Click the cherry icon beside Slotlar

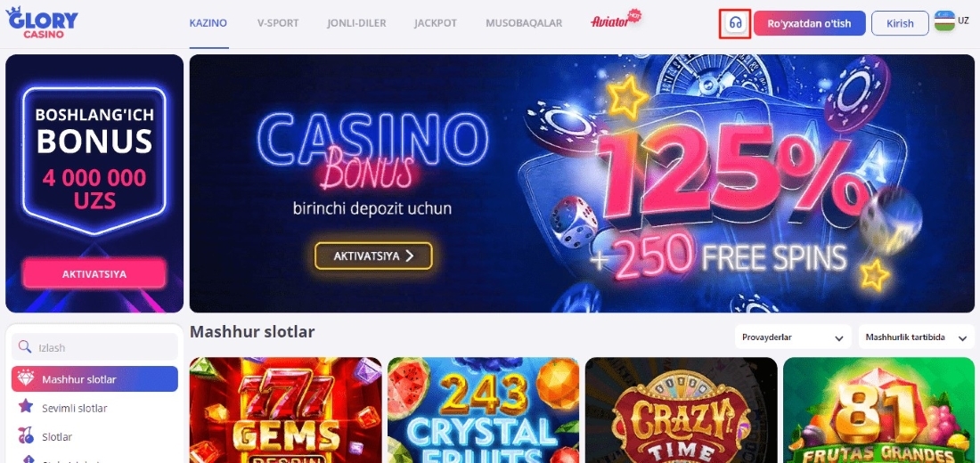point(26,436)
